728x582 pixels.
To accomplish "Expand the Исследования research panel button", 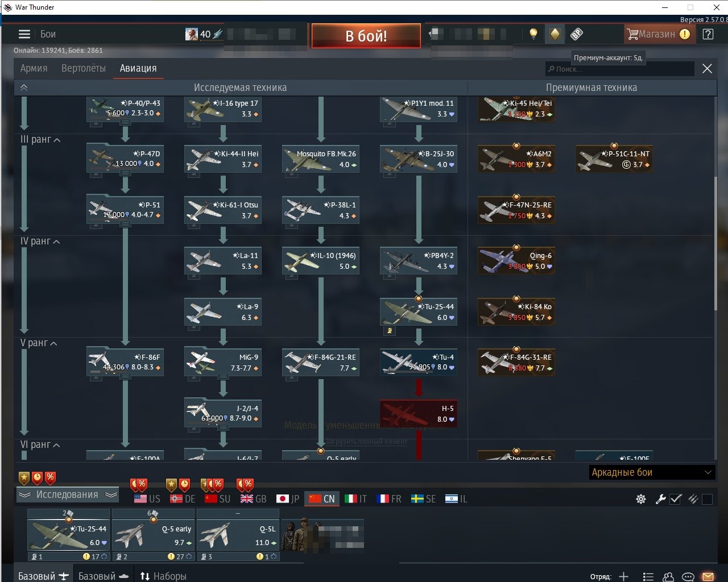I will 68,494.
